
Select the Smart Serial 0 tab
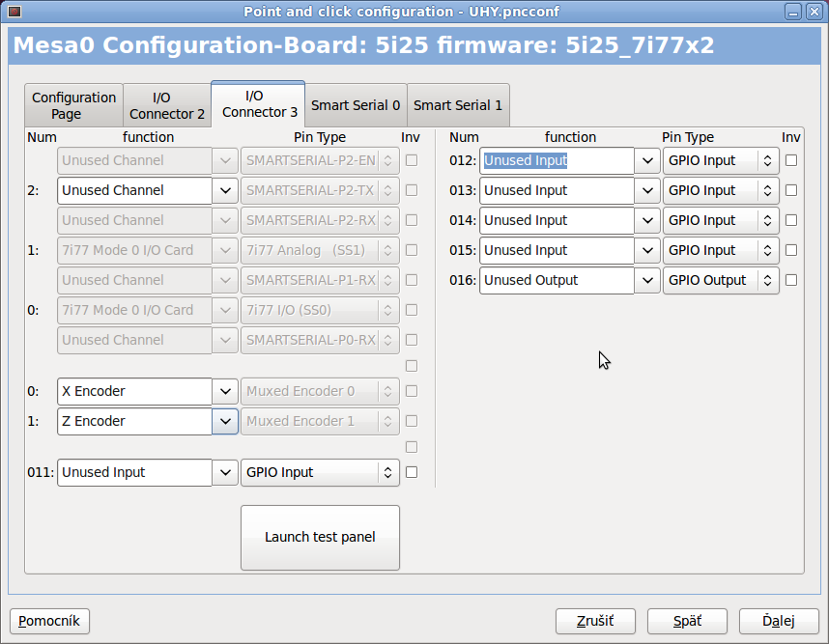point(356,105)
